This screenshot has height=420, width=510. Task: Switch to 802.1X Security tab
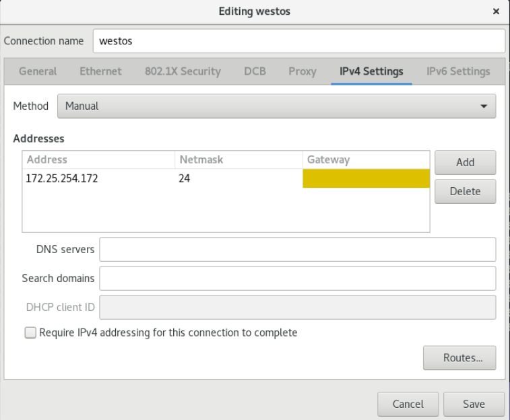[x=183, y=71]
